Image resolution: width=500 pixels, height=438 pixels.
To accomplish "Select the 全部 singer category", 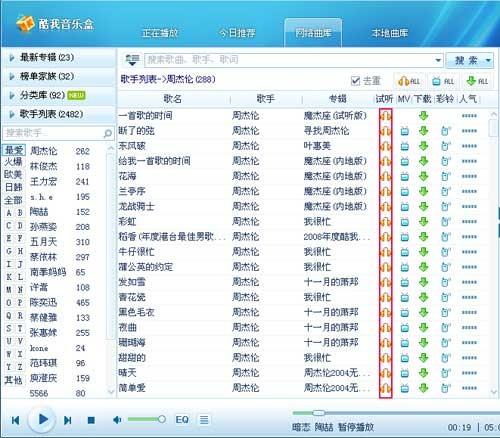I will pos(13,200).
